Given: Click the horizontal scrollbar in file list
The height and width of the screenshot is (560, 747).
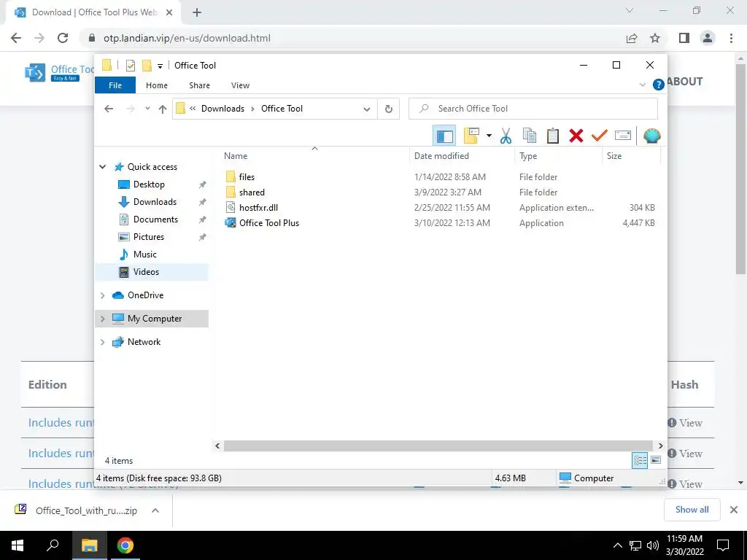Looking at the screenshot, I should (x=438, y=446).
